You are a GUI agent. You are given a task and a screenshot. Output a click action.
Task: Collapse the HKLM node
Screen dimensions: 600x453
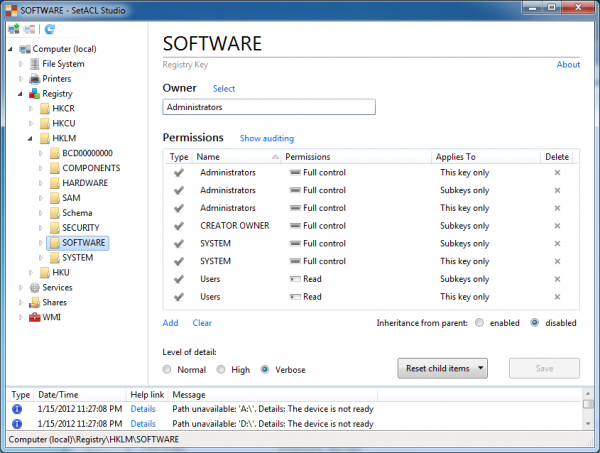click(30, 139)
